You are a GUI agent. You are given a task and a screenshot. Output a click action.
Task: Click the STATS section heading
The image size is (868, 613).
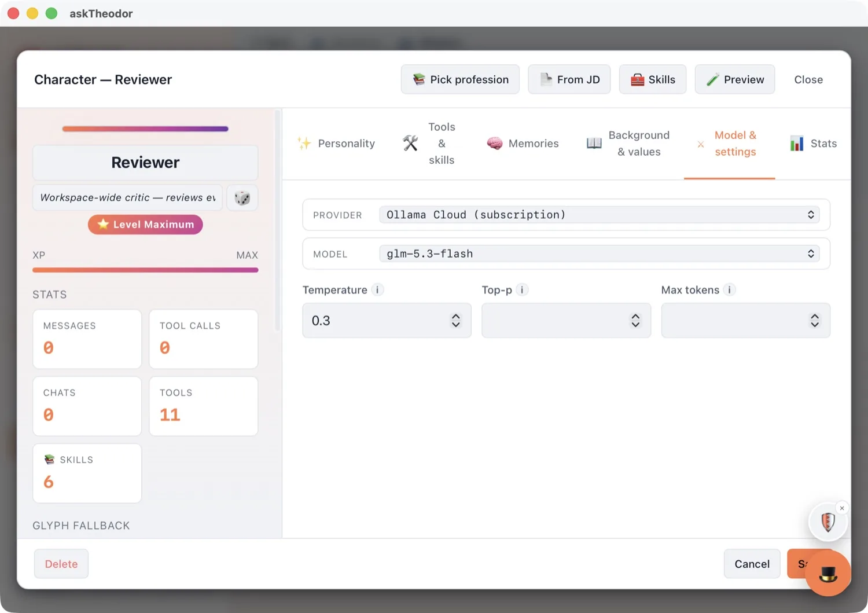[50, 295]
